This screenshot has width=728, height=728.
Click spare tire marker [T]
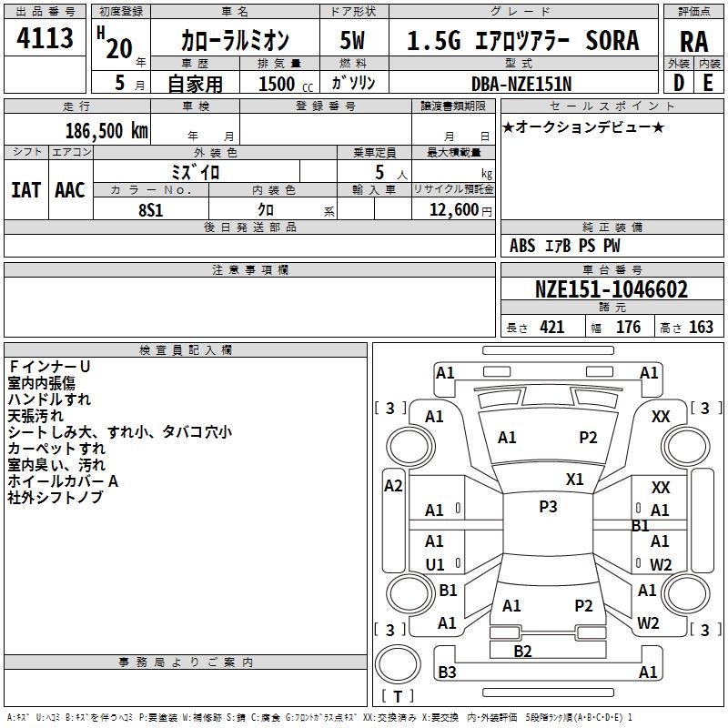click(x=398, y=696)
